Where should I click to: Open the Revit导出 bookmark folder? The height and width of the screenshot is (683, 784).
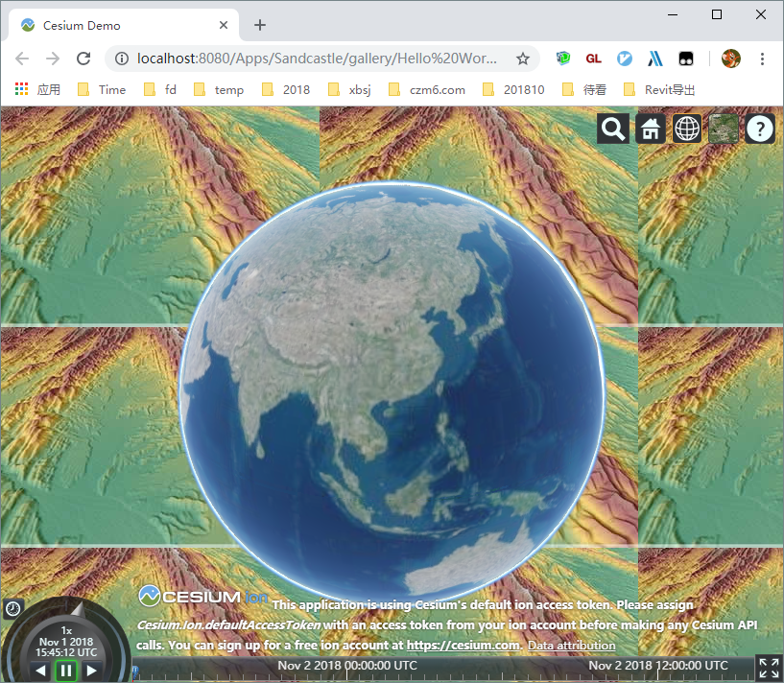pyautogui.click(x=659, y=89)
